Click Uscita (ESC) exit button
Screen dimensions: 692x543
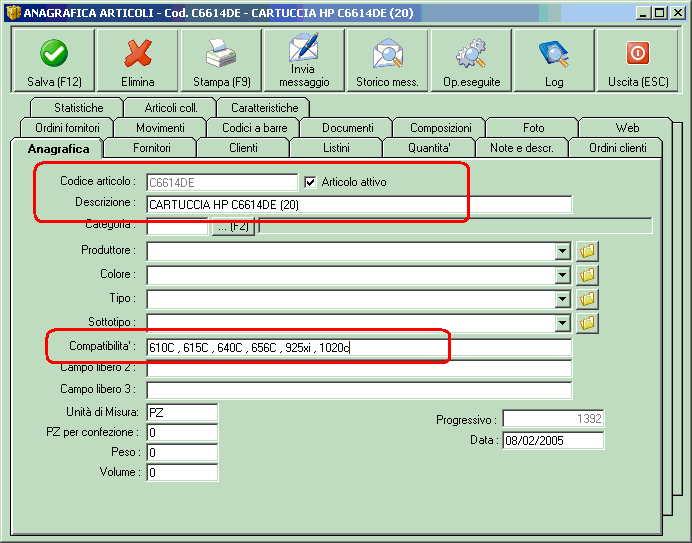pos(638,60)
